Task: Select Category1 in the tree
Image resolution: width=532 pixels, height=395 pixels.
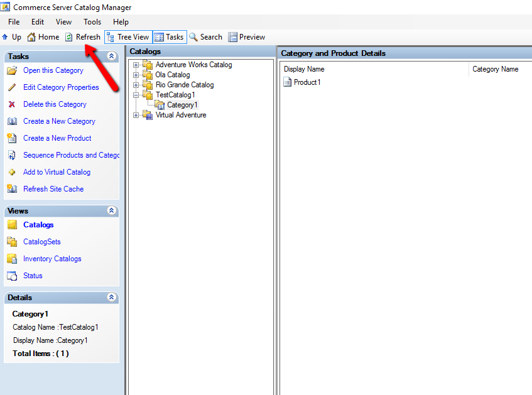Action: (182, 105)
